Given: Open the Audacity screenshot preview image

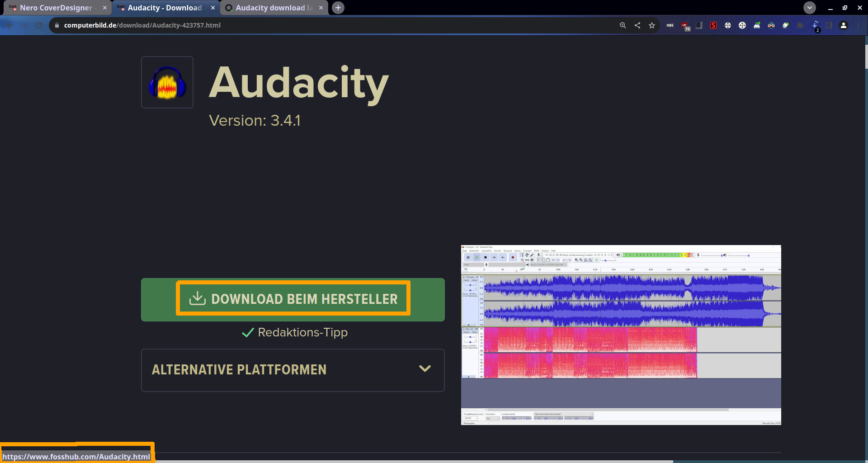Looking at the screenshot, I should pyautogui.click(x=621, y=335).
